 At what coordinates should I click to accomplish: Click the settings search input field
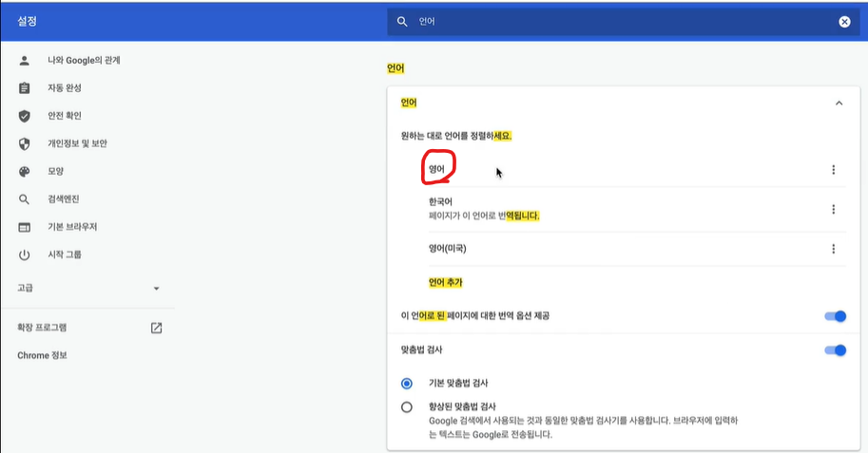click(623, 22)
